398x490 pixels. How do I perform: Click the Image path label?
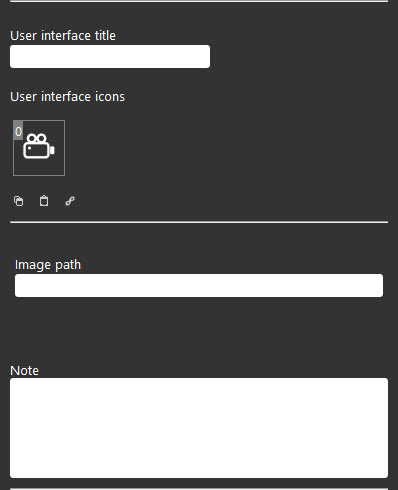point(48,265)
